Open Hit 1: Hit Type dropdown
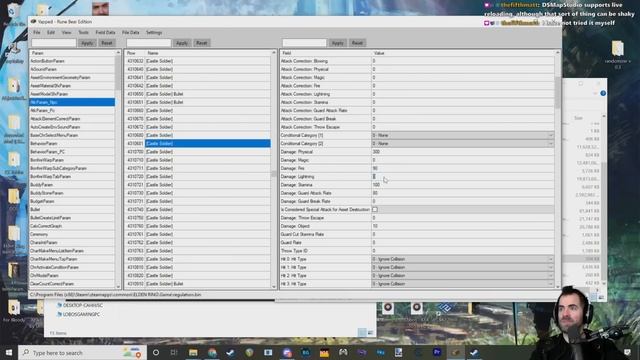Viewport: 640px width, 360px height. click(x=462, y=267)
